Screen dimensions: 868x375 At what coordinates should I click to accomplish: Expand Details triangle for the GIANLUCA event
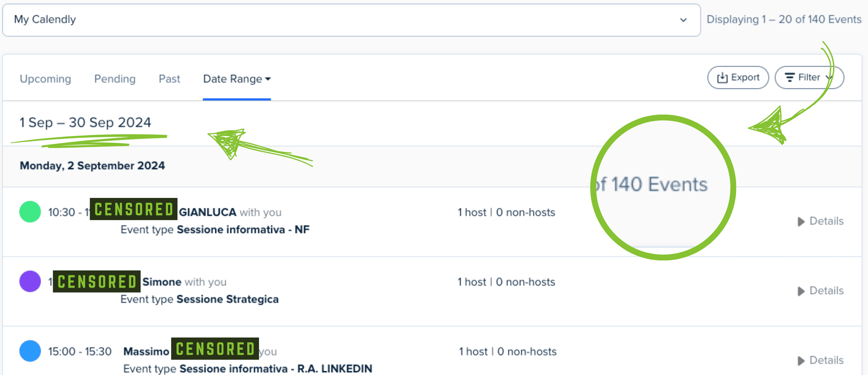pyautogui.click(x=801, y=222)
